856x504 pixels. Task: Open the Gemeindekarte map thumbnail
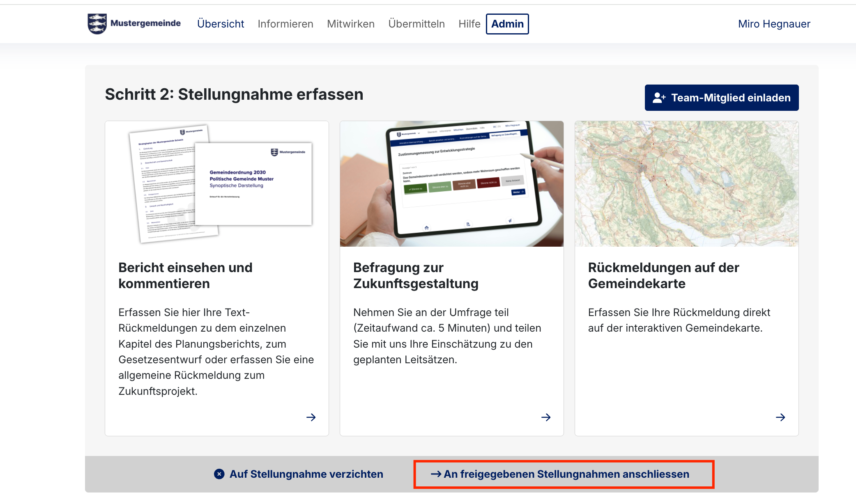pyautogui.click(x=686, y=184)
